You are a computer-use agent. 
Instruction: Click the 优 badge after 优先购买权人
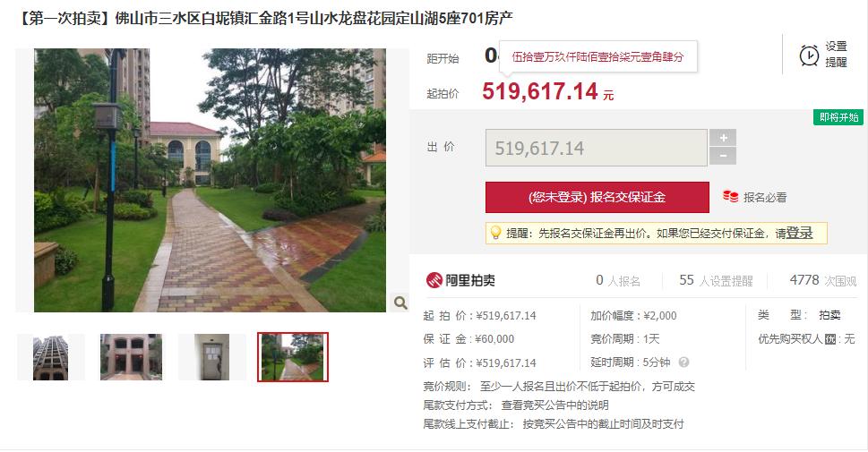click(829, 339)
